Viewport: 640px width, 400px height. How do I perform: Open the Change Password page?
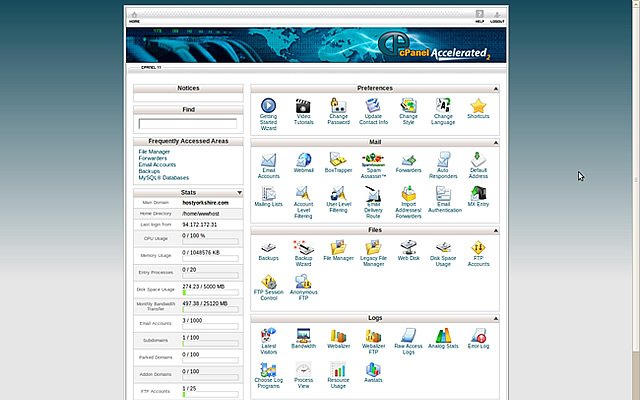point(338,111)
